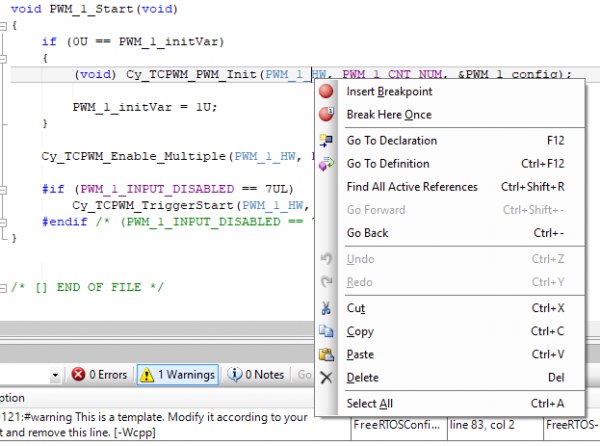This screenshot has width=600, height=446.
Task: Click the scissors Cut icon
Action: click(x=326, y=308)
